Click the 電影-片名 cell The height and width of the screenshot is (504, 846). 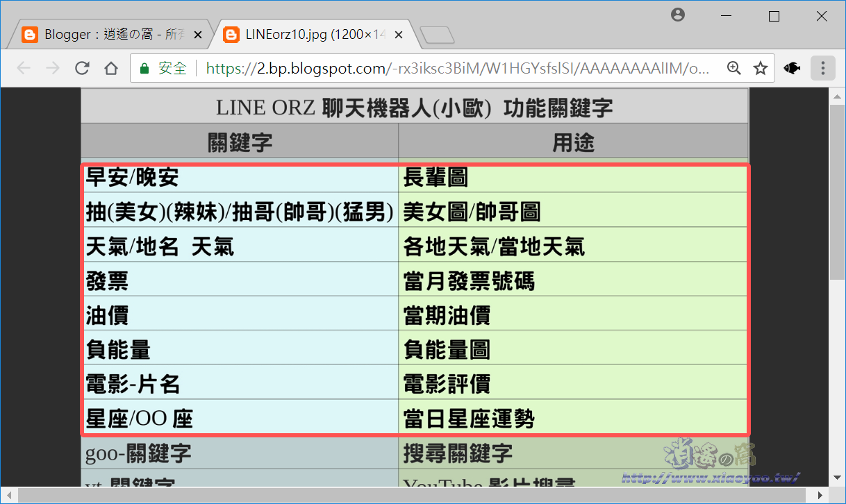point(240,383)
